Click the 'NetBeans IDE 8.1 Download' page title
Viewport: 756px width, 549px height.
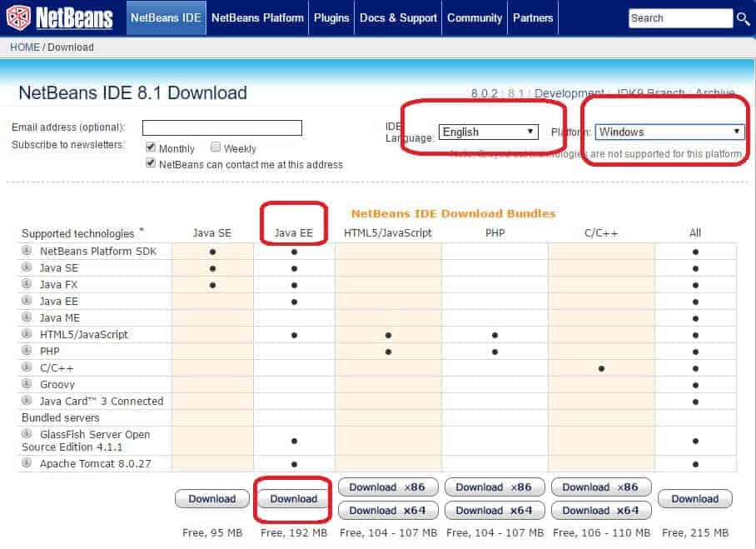(132, 92)
